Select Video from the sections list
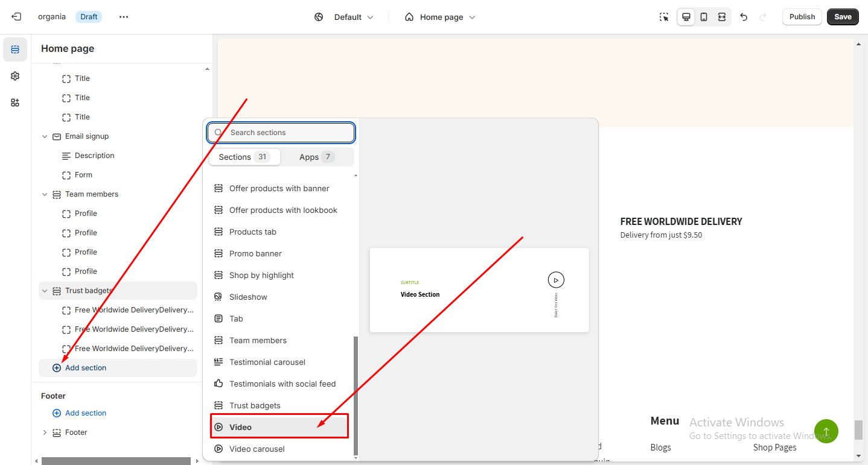Image resolution: width=868 pixels, height=465 pixels. click(x=279, y=427)
